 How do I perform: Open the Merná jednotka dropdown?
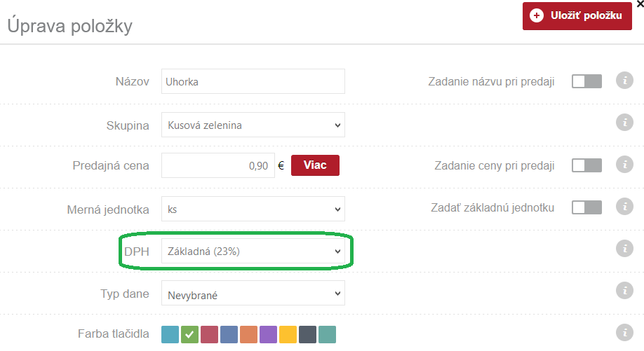point(253,209)
